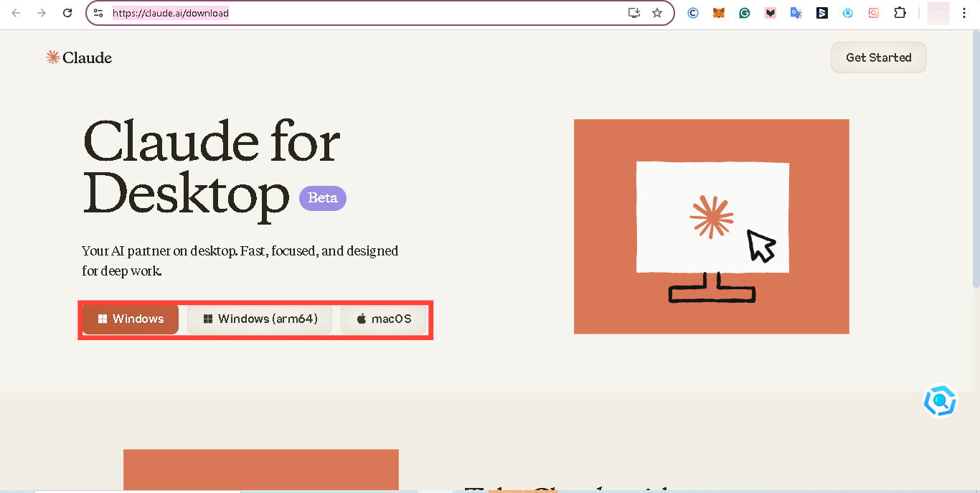Click the browser extensions puzzle icon
980x493 pixels.
coord(900,12)
